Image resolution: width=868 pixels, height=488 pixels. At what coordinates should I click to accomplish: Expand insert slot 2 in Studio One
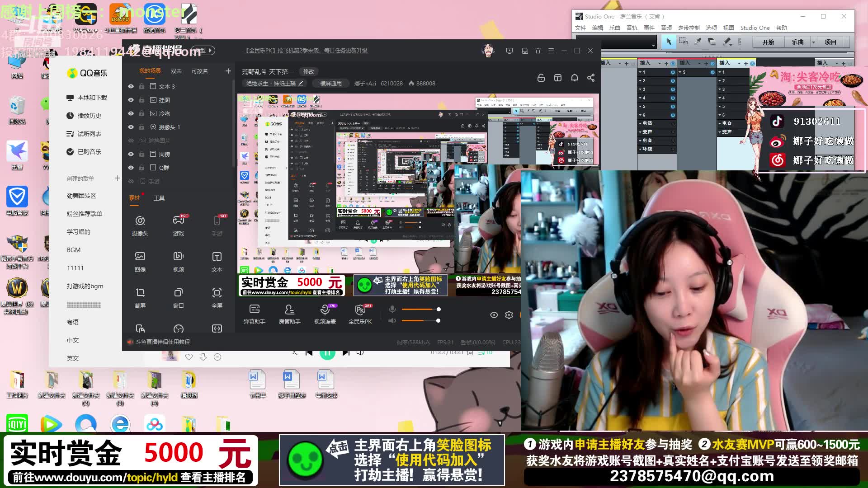pos(640,81)
